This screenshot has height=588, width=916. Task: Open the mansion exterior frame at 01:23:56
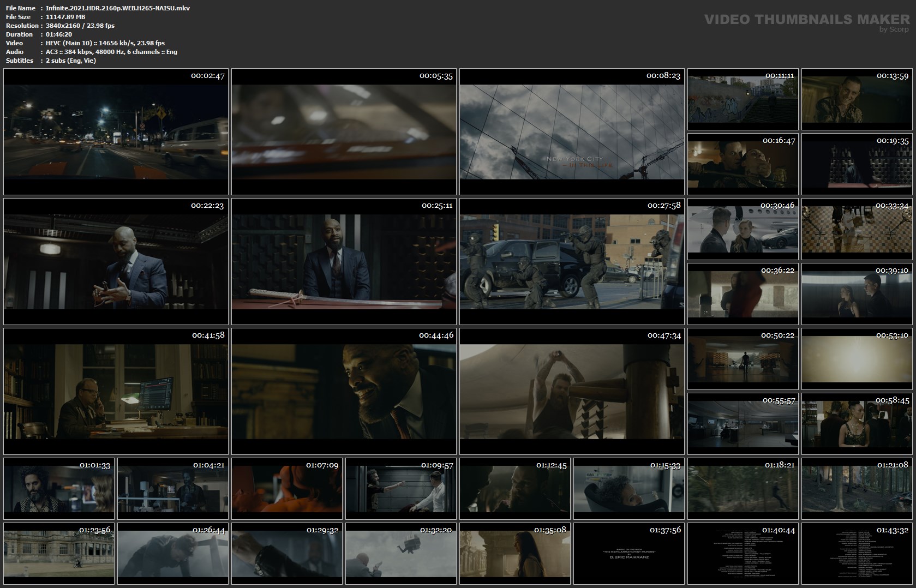pyautogui.click(x=59, y=554)
